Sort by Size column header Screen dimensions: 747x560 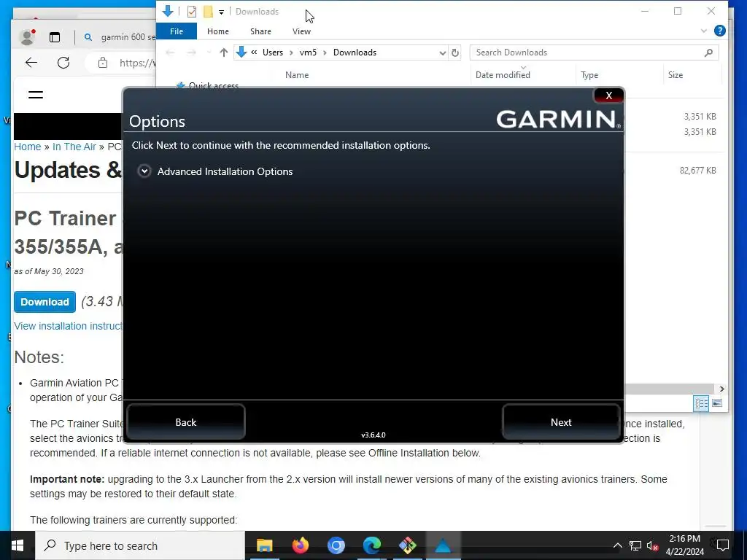coord(675,75)
